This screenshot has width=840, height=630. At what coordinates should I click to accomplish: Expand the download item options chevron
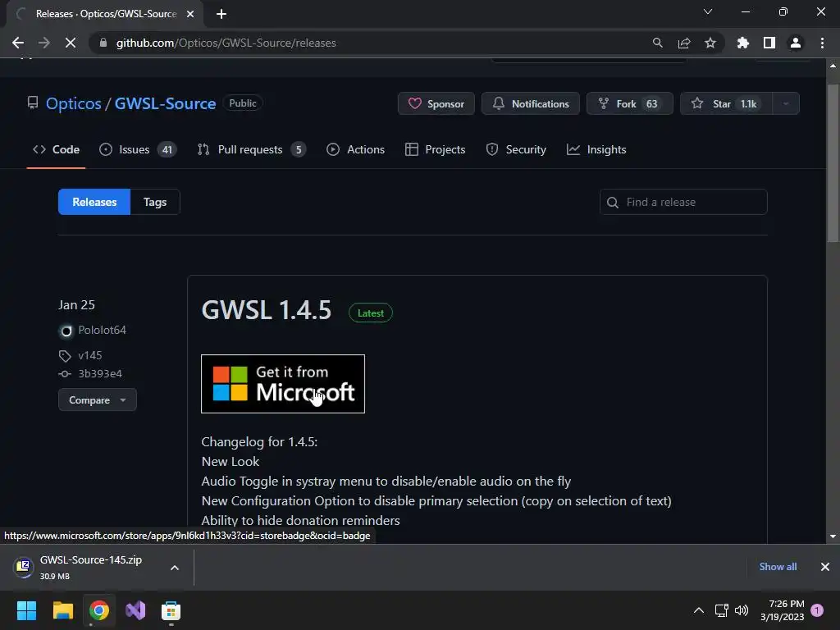[174, 568]
